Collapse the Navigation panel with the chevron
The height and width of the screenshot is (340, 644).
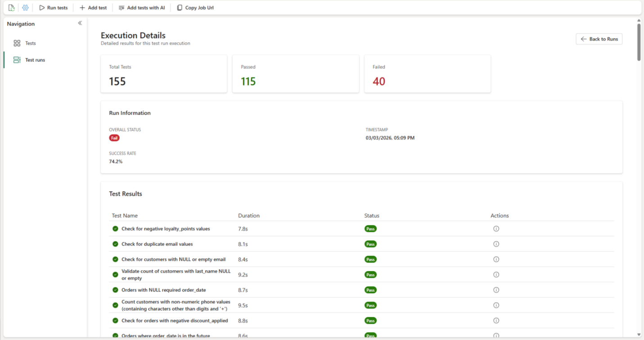pyautogui.click(x=80, y=23)
